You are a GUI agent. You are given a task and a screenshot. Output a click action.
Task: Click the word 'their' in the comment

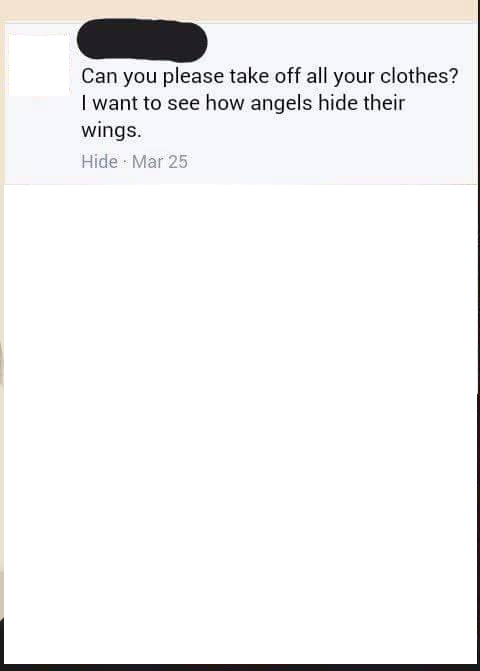384,103
